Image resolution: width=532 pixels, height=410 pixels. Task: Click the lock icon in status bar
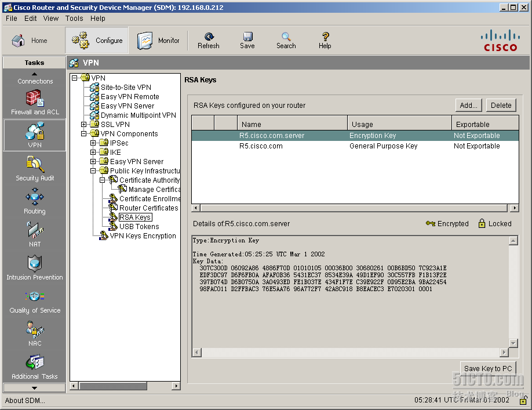point(523,401)
